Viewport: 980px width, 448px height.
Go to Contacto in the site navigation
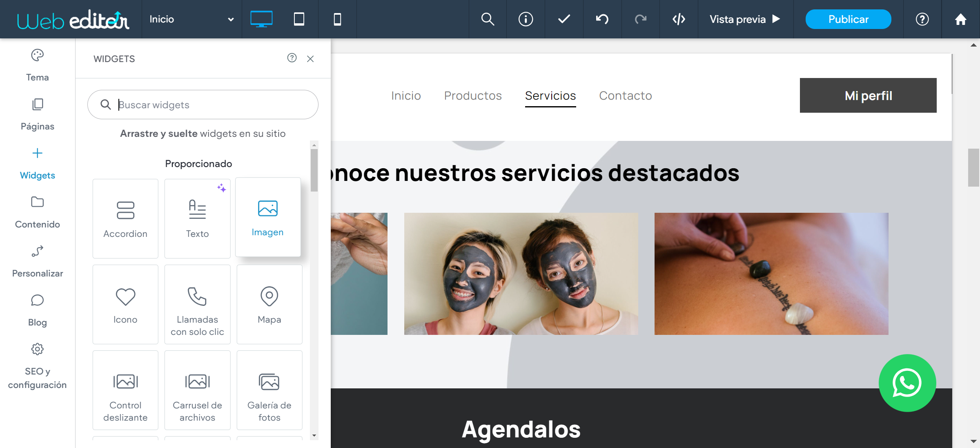(x=626, y=96)
